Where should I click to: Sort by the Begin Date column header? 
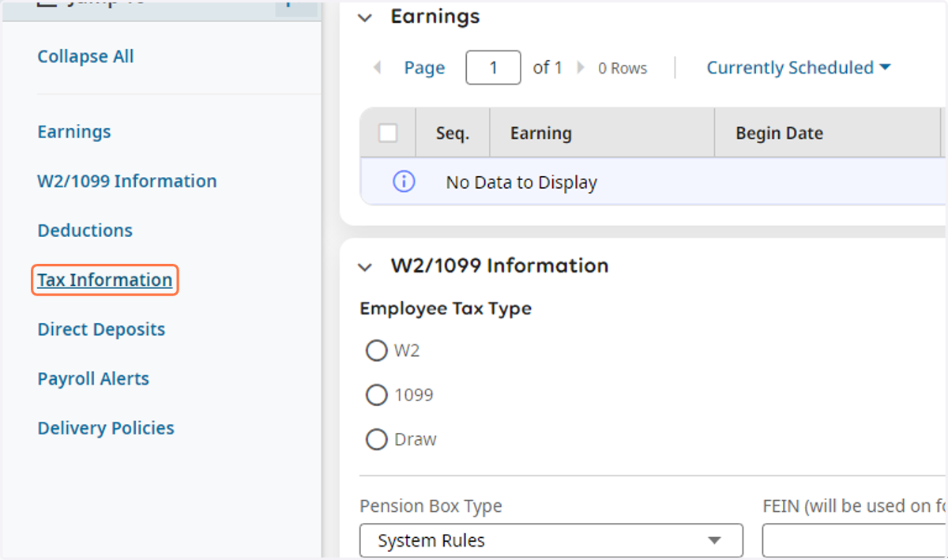(779, 133)
